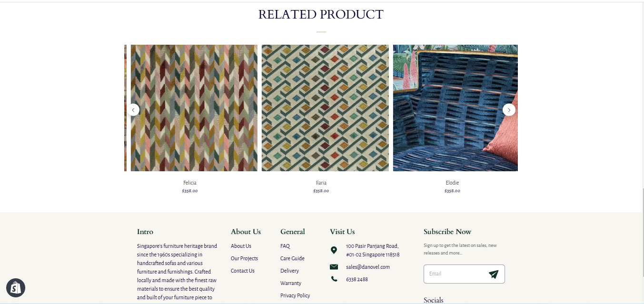The width and height of the screenshot is (644, 304).
Task: Open the Elodie fabric thumbnail
Action: pyautogui.click(x=455, y=108)
